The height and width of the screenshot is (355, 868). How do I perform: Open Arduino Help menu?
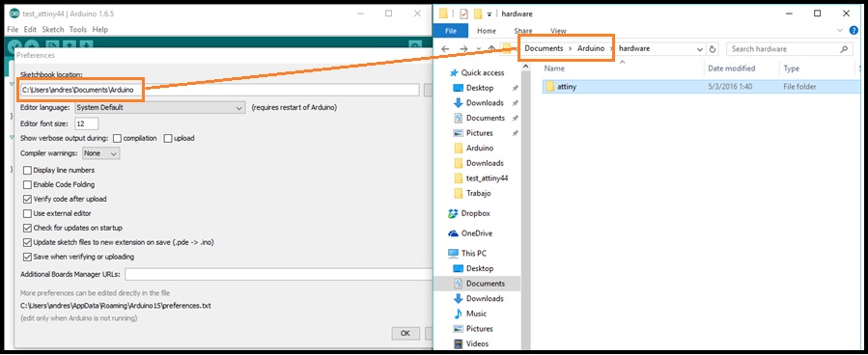pyautogui.click(x=100, y=29)
